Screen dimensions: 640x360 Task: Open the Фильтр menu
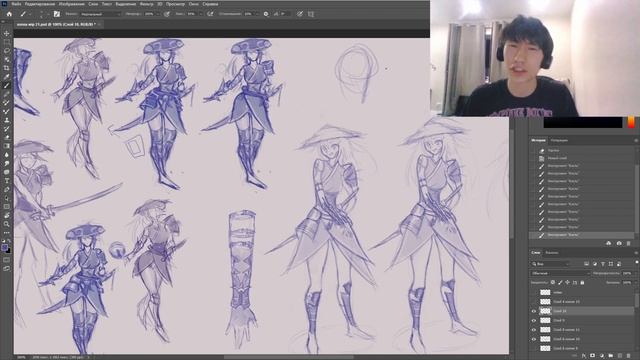(x=147, y=4)
